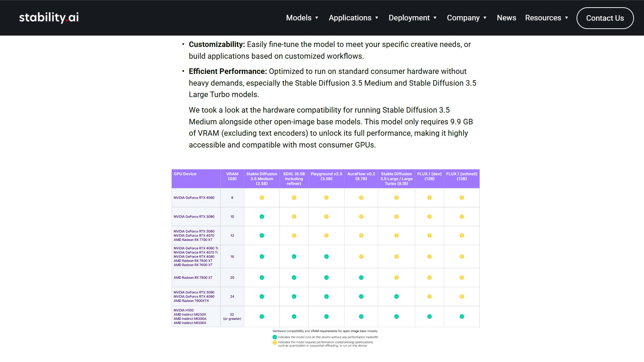Click the '32 (or greater)' VRAM cell
The image size is (644, 362).
(x=232, y=317)
